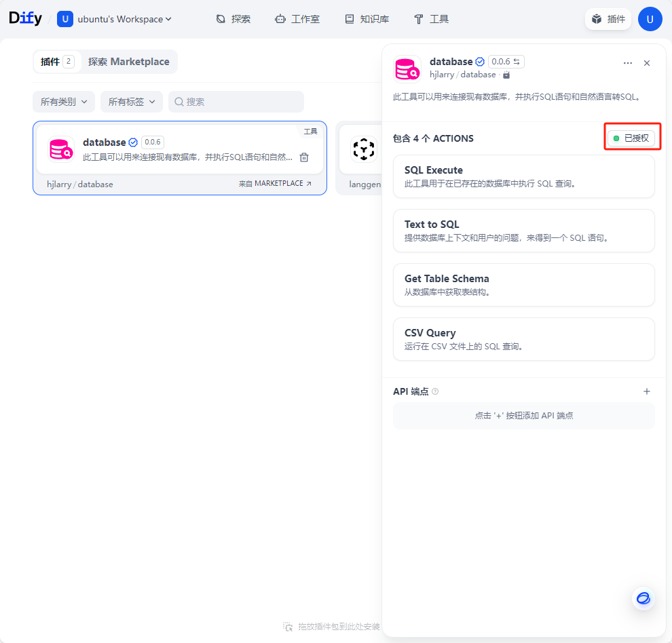Click the database plugin description on card
This screenshot has width=672, height=643.
pyautogui.click(x=187, y=157)
